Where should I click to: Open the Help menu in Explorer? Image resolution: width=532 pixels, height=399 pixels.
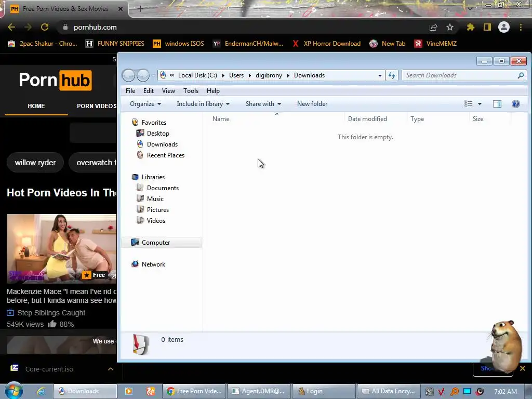tap(213, 91)
